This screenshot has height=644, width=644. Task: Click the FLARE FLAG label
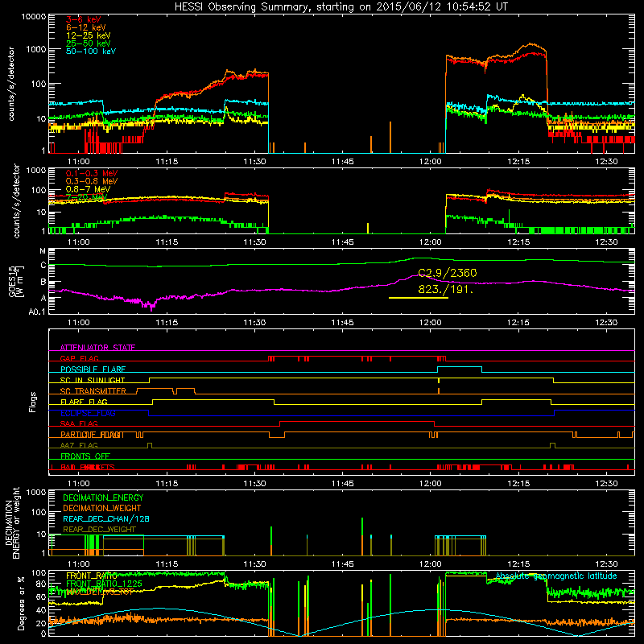(x=84, y=402)
